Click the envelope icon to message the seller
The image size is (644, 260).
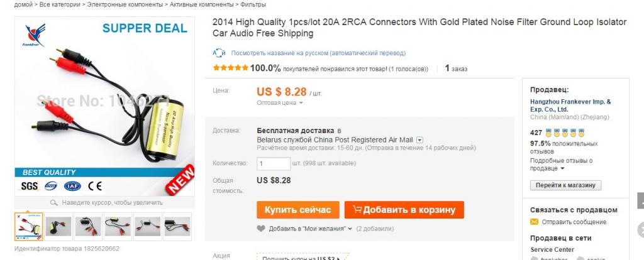click(534, 222)
